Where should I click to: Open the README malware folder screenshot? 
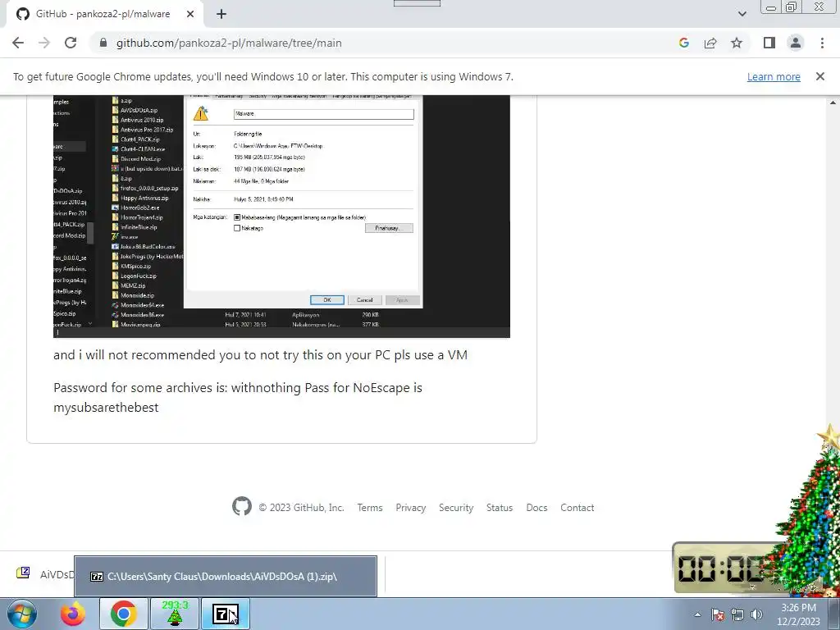[x=282, y=217]
